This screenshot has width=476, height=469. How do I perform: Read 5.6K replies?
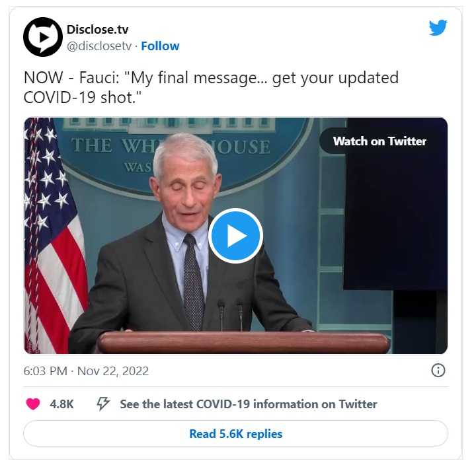[x=235, y=433]
